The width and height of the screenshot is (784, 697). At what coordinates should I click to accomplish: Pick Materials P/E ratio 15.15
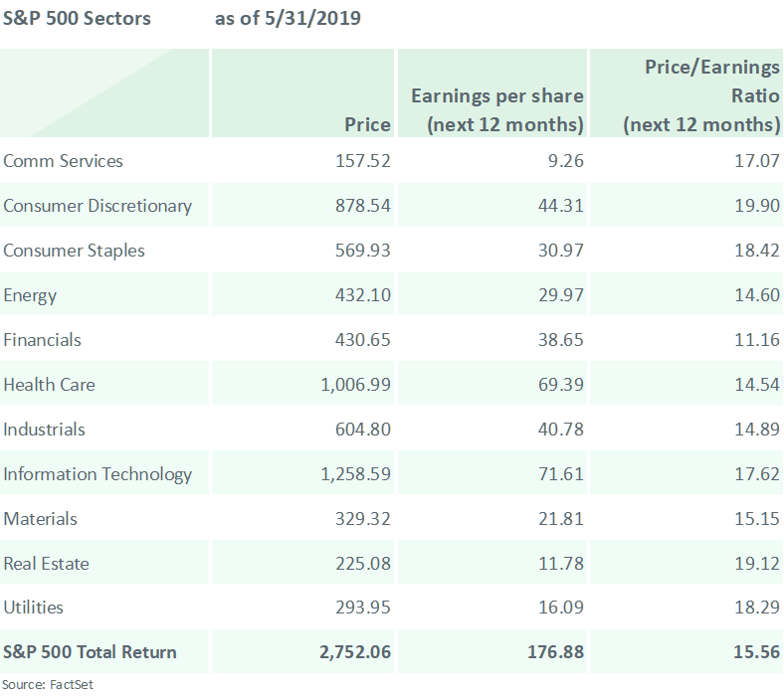click(x=757, y=519)
